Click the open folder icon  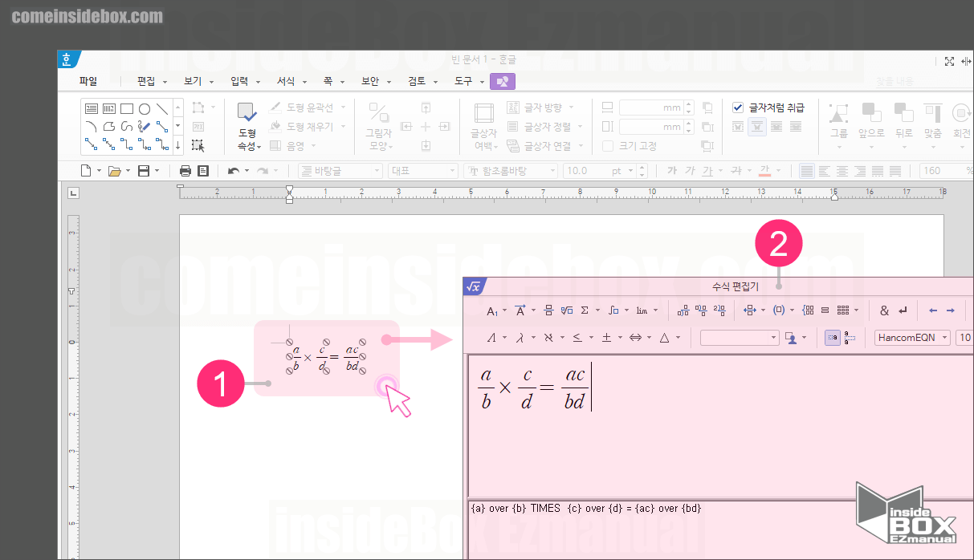click(x=114, y=171)
